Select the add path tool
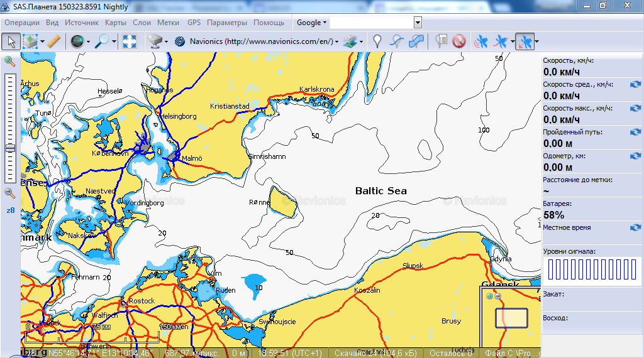Image resolution: width=644 pixels, height=358 pixels. [x=396, y=41]
